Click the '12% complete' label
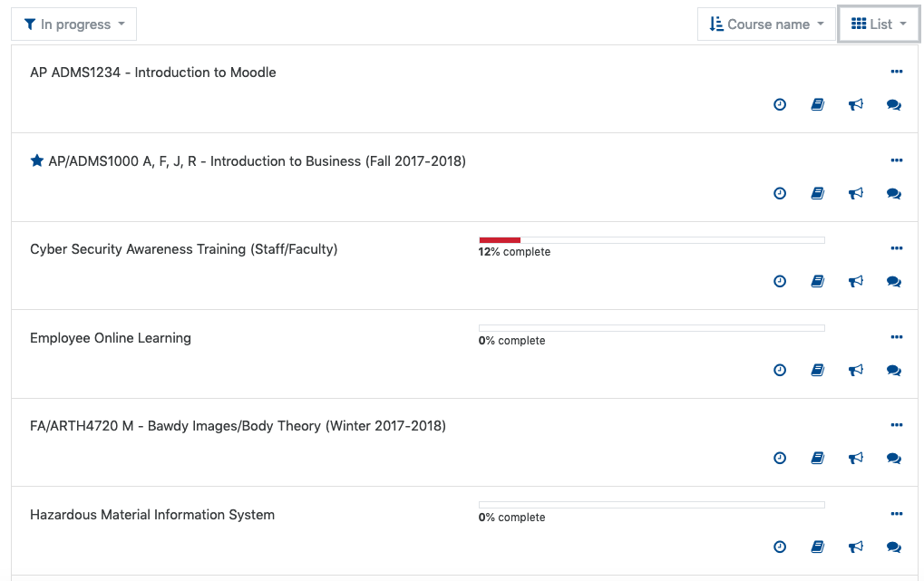The image size is (924, 581). click(x=514, y=252)
